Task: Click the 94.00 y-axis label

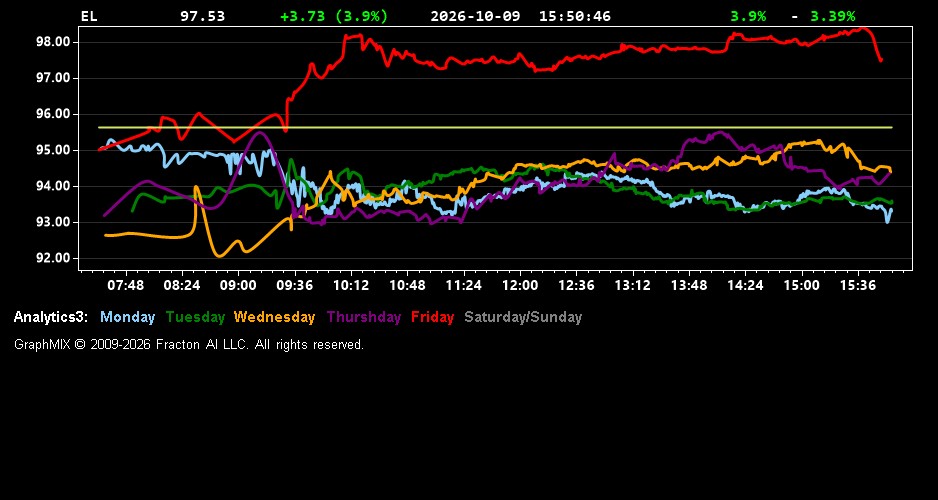Action: pos(54,187)
